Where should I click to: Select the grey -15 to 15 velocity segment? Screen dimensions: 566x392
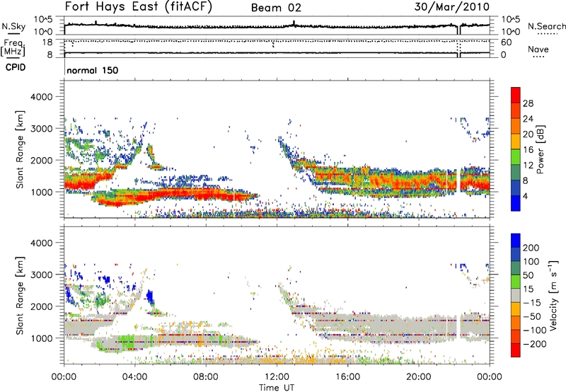pyautogui.click(x=516, y=295)
